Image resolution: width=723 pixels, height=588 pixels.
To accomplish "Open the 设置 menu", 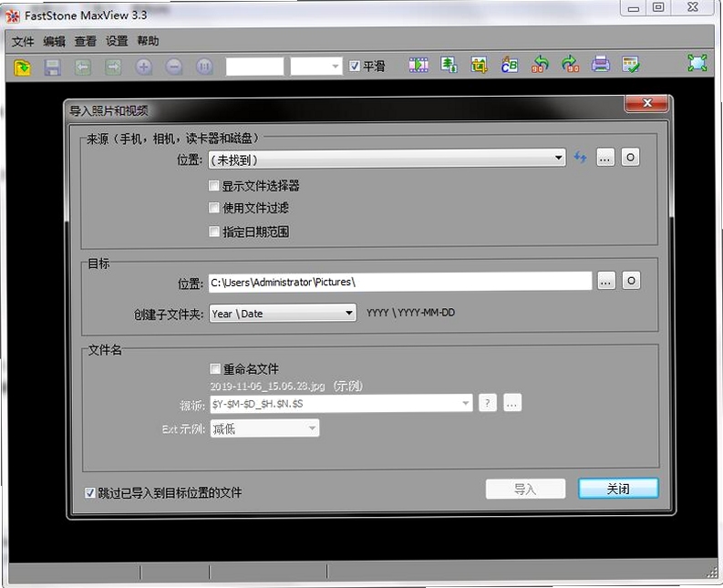I will [117, 41].
